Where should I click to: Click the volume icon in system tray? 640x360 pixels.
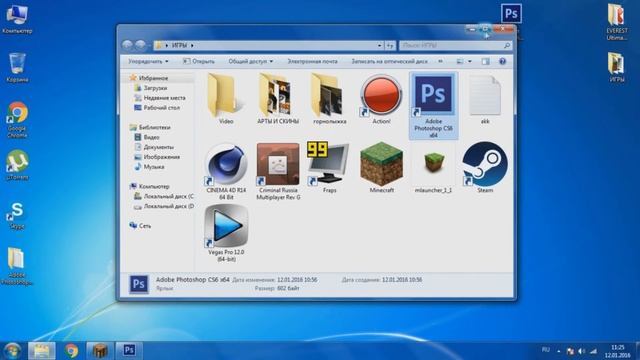[x=582, y=351]
